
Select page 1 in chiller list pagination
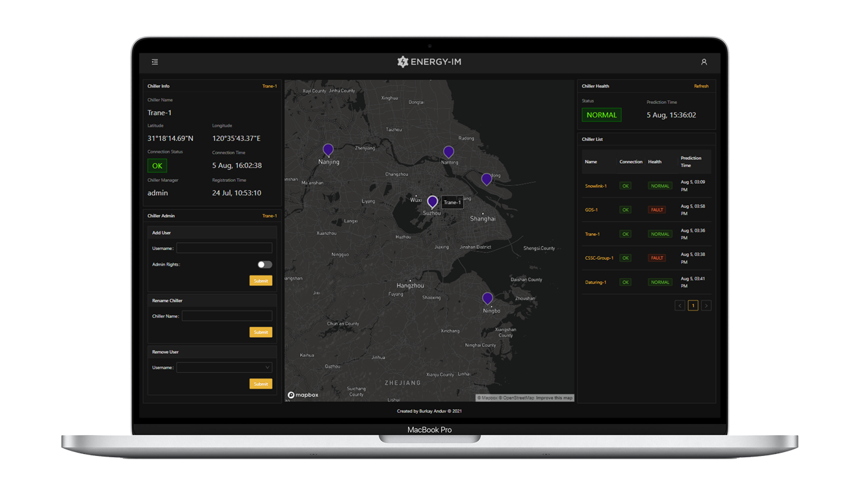693,305
